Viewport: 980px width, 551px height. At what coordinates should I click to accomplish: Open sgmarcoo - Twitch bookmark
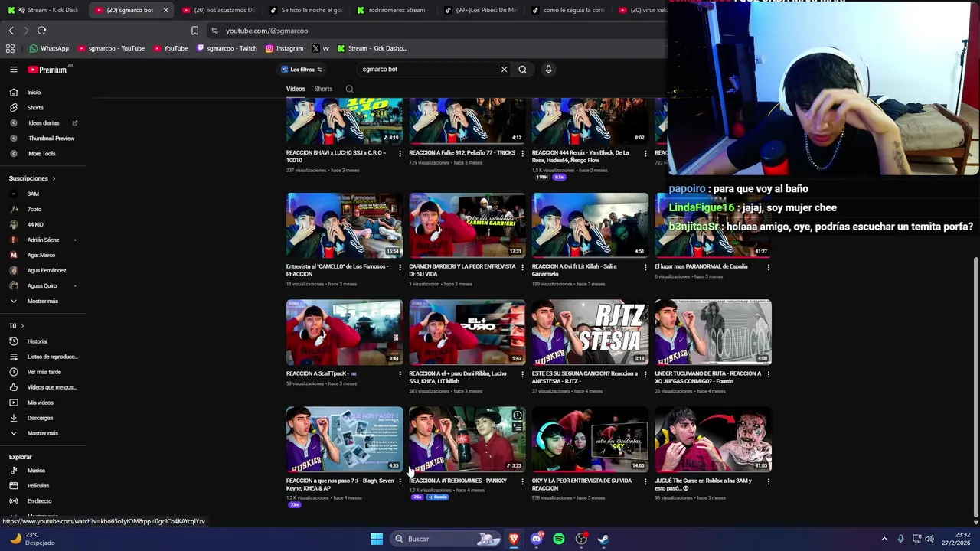(227, 48)
